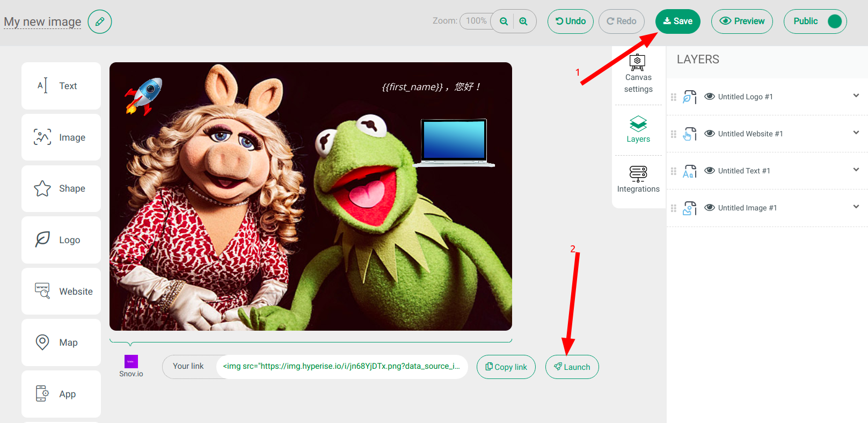This screenshot has height=423, width=868.
Task: Click the image embed link field
Action: pyautogui.click(x=342, y=367)
